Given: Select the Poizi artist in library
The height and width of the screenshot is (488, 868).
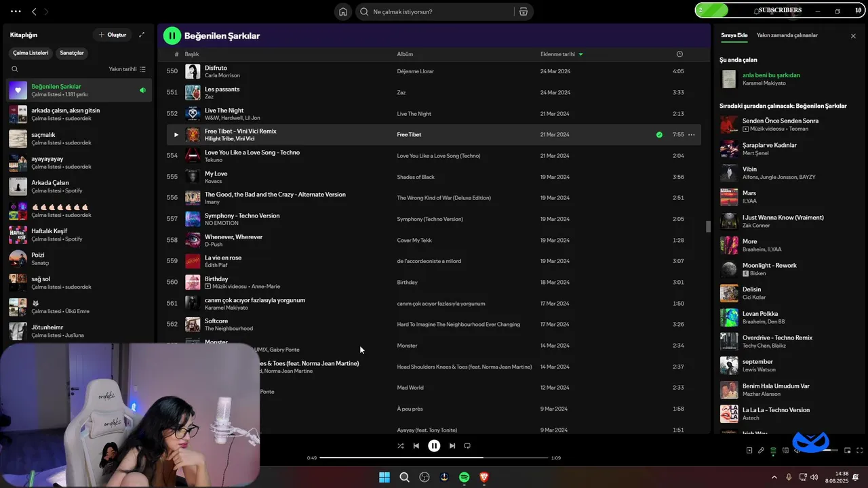Looking at the screenshot, I should pyautogui.click(x=79, y=259).
